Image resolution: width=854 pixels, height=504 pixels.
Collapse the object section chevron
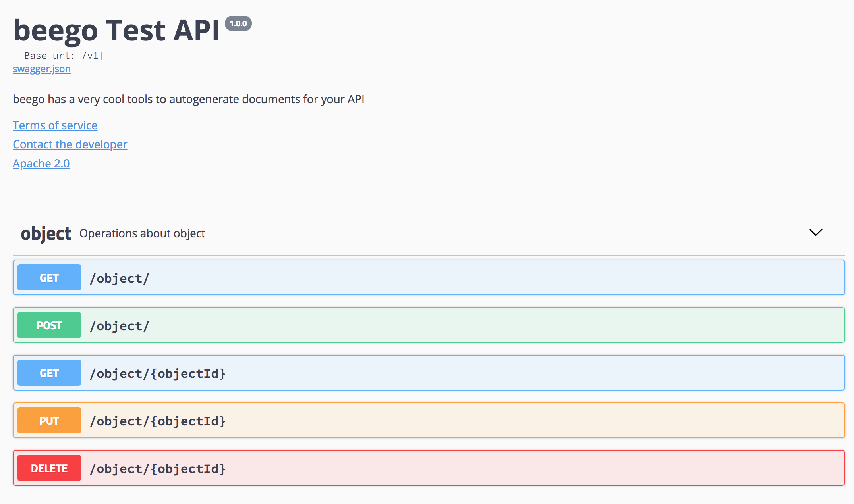coord(816,232)
